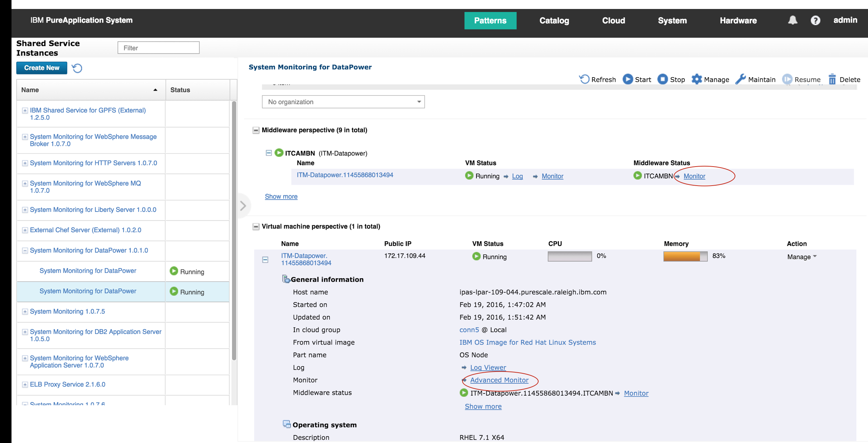Viewport: 868px width, 443px height.
Task: Expand External Chef Server (External) node
Action: click(25, 230)
